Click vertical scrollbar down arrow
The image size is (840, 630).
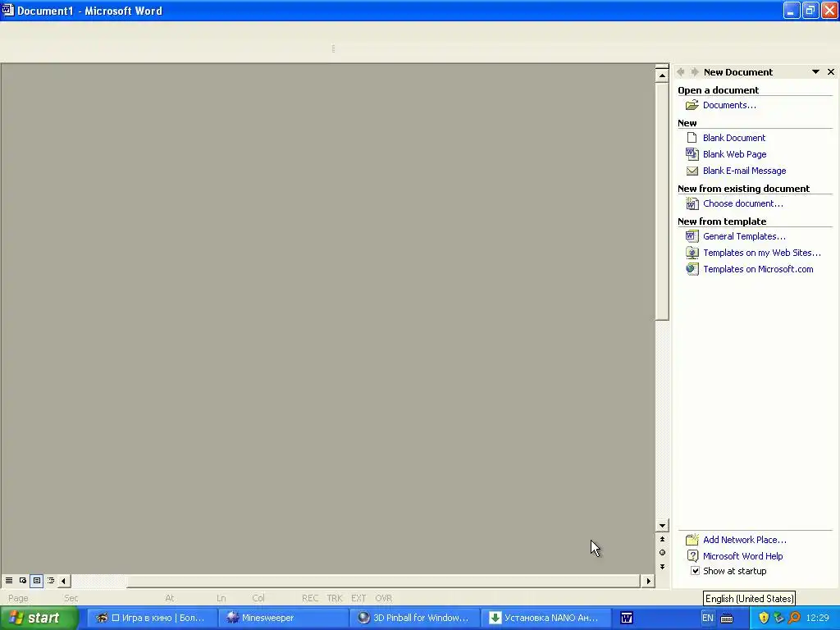click(x=662, y=526)
